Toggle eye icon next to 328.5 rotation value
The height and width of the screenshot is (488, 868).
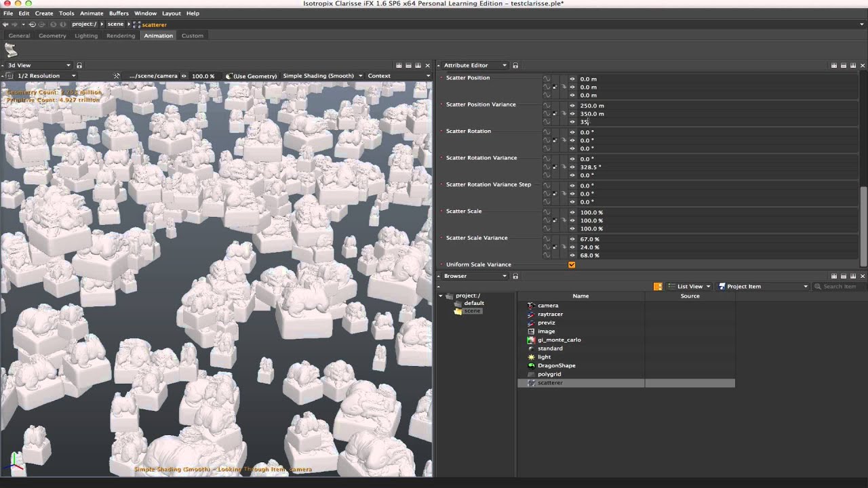tap(572, 167)
